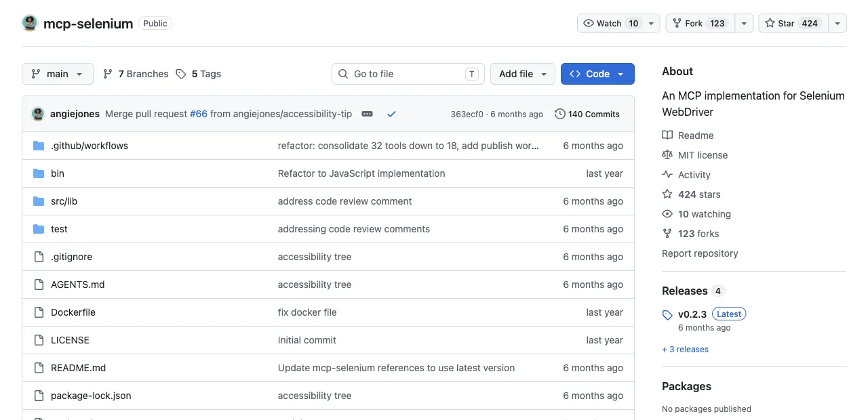Open the .gitignore file
This screenshot has height=420, width=868.
coord(71,257)
